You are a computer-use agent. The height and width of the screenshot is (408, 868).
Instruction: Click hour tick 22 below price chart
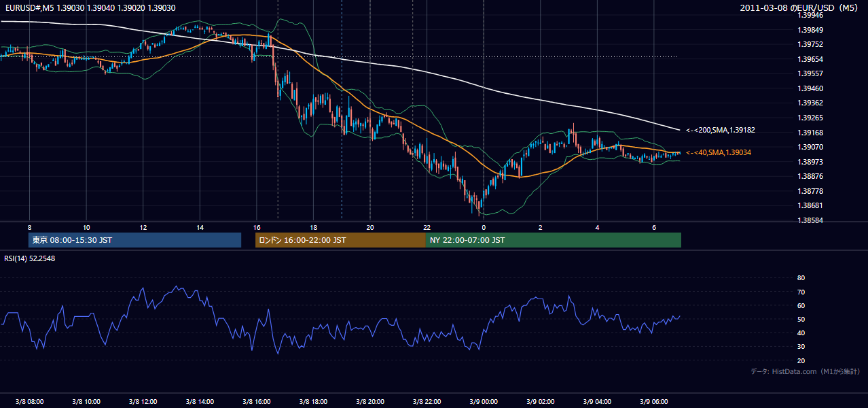click(x=427, y=227)
